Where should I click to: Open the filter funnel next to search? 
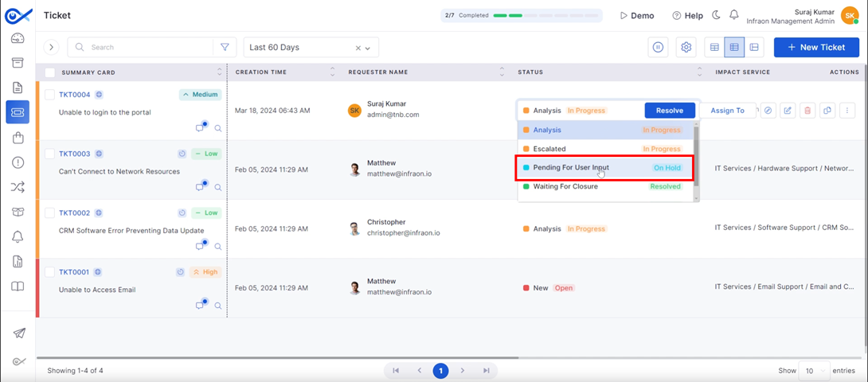225,48
